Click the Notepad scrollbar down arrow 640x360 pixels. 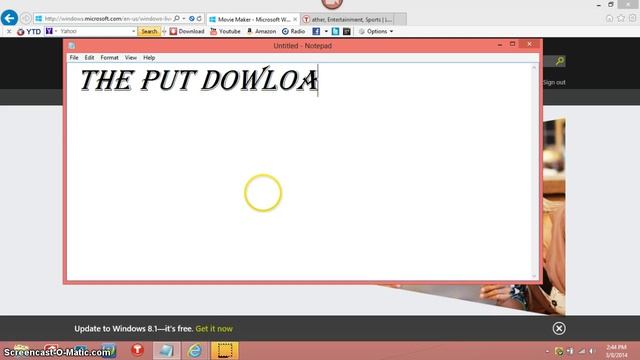pyautogui.click(x=534, y=276)
